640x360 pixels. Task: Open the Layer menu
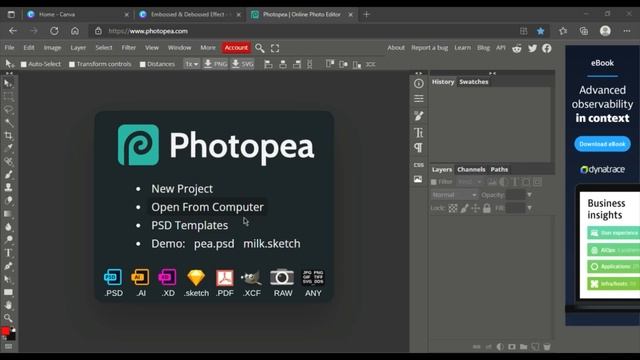tap(78, 48)
